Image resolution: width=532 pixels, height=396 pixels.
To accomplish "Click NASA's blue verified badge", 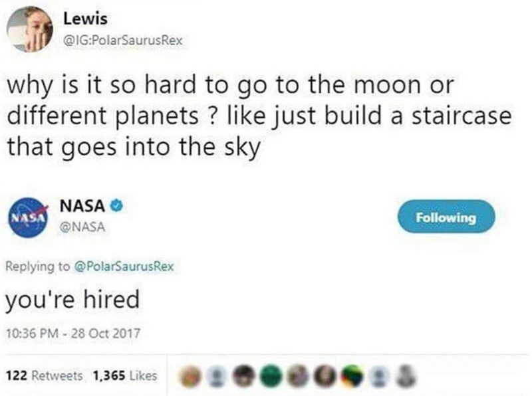I will pos(116,207).
